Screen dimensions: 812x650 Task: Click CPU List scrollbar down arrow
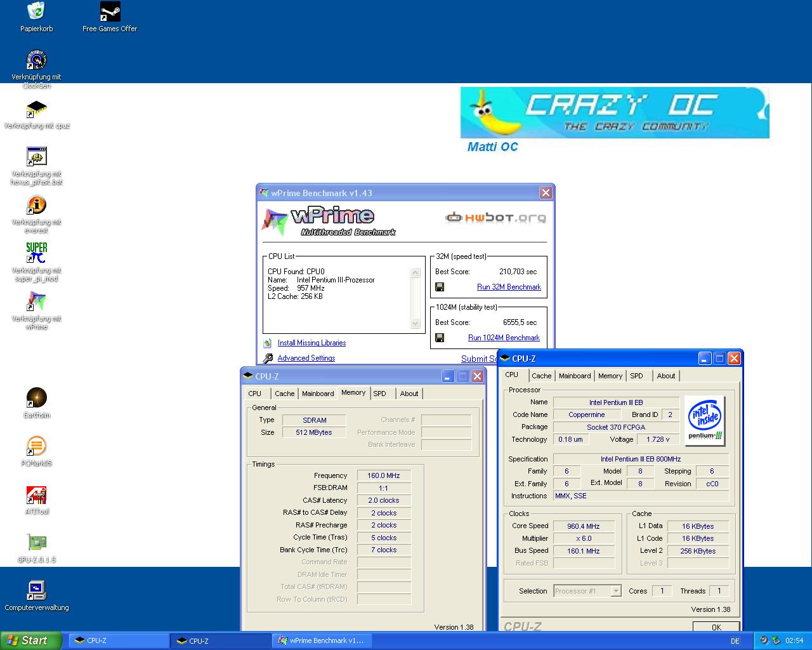[x=416, y=324]
